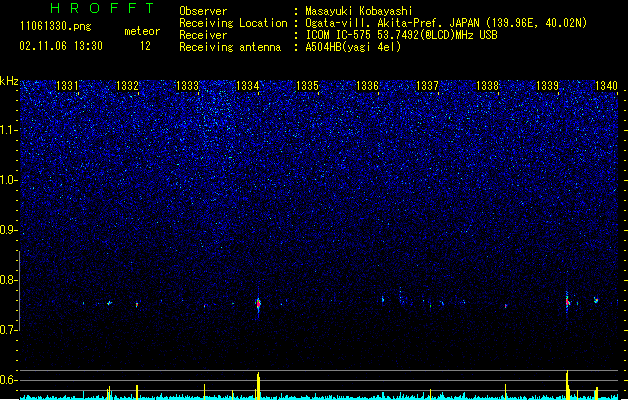This screenshot has width=629, height=400.
Task: Click the tall yellow intensity spike after 1339
Action: pos(568,385)
